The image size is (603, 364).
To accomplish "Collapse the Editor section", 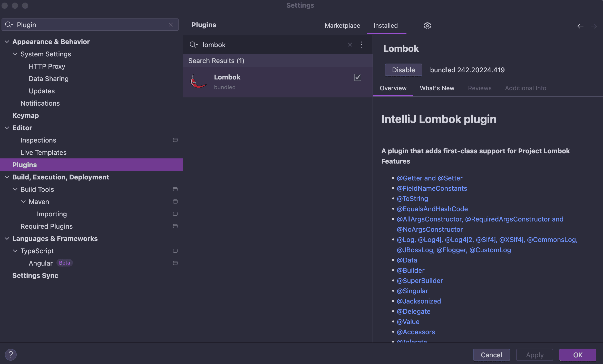I will click(x=7, y=128).
